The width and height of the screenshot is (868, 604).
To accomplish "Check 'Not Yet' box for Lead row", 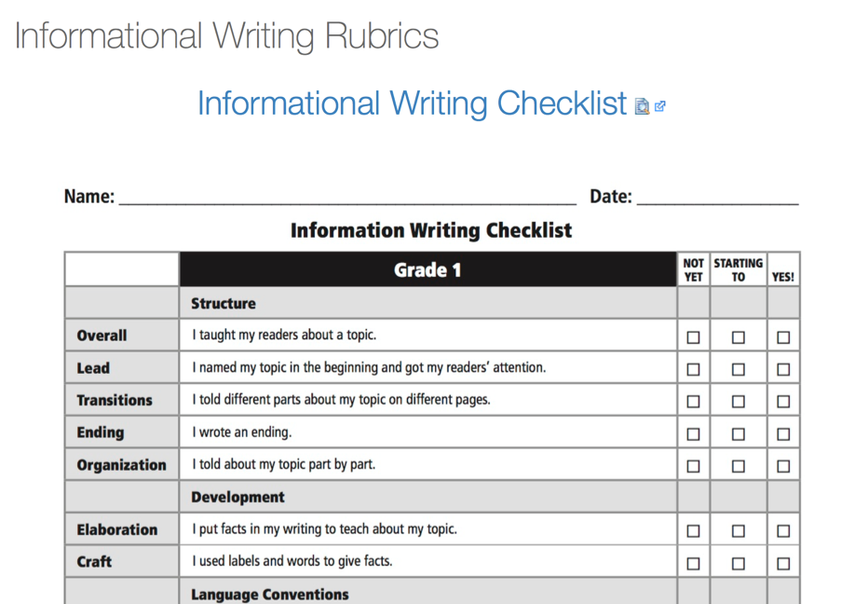I will (x=693, y=369).
